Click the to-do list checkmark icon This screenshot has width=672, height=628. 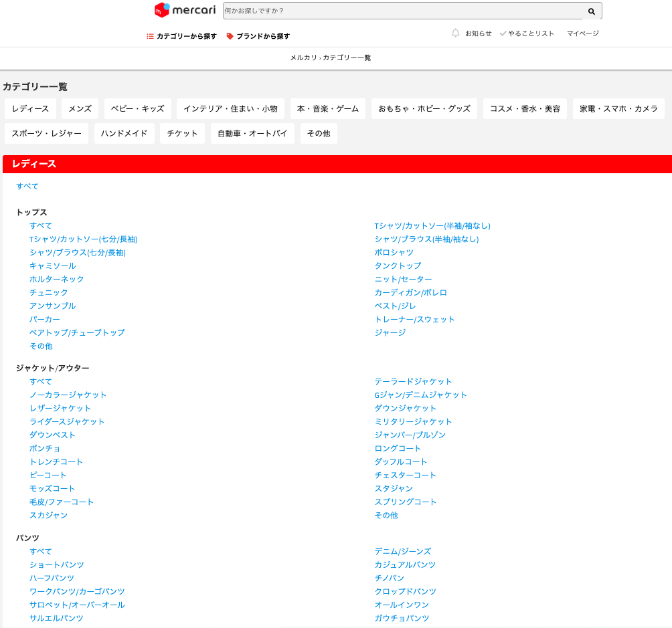pyautogui.click(x=503, y=33)
